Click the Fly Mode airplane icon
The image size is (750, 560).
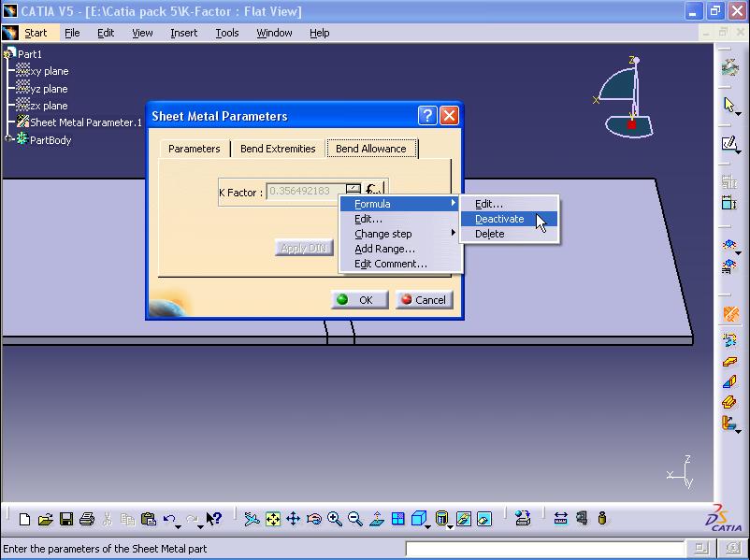tap(252, 519)
